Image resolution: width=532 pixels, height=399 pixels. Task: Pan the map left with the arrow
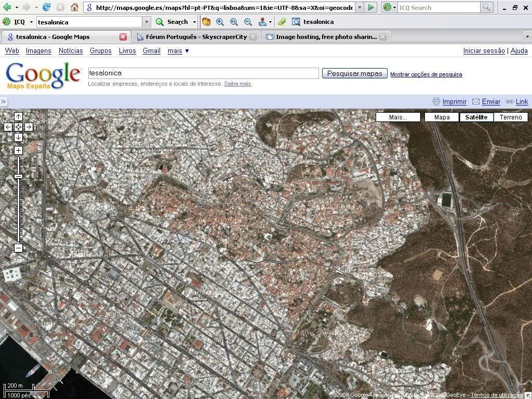click(x=8, y=127)
